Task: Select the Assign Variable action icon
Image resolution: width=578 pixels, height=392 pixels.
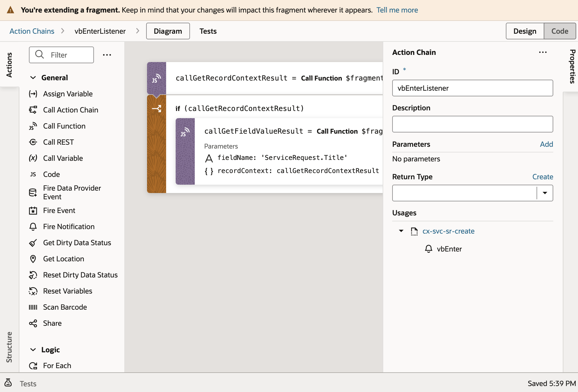Action: click(x=33, y=94)
